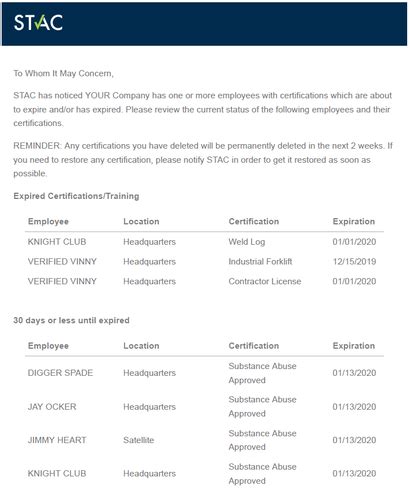Click the Expired Certifications/Training heading
This screenshot has height=490, width=410.
[x=76, y=196]
